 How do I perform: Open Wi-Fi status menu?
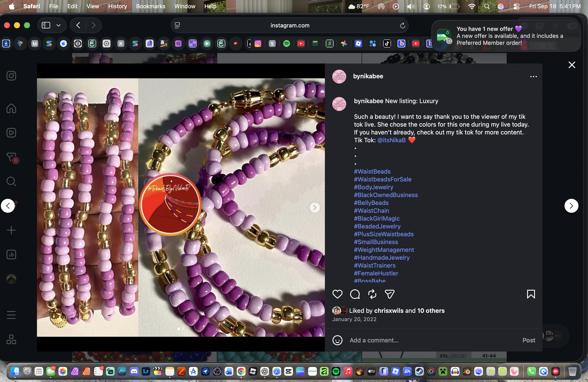tap(472, 7)
